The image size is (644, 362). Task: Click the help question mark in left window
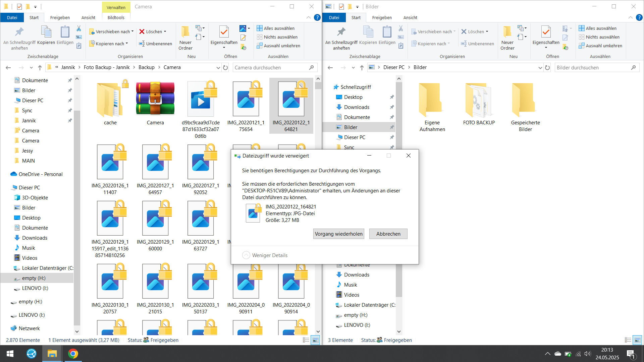click(317, 17)
